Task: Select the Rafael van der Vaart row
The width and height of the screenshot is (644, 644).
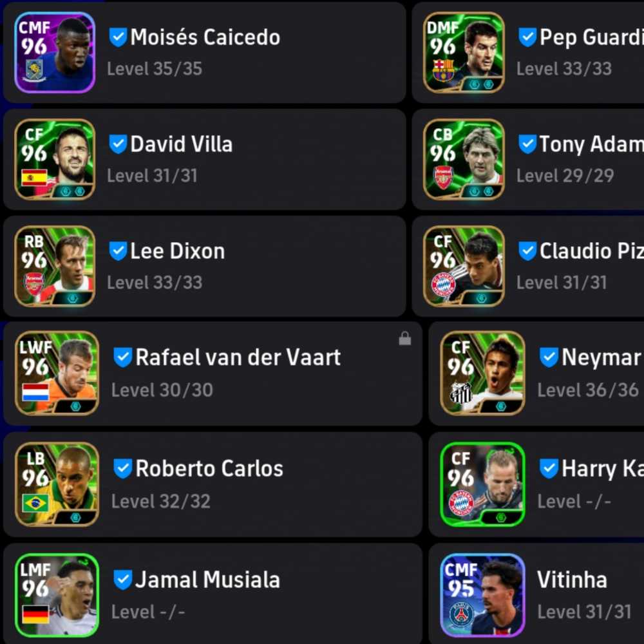Action: point(213,374)
